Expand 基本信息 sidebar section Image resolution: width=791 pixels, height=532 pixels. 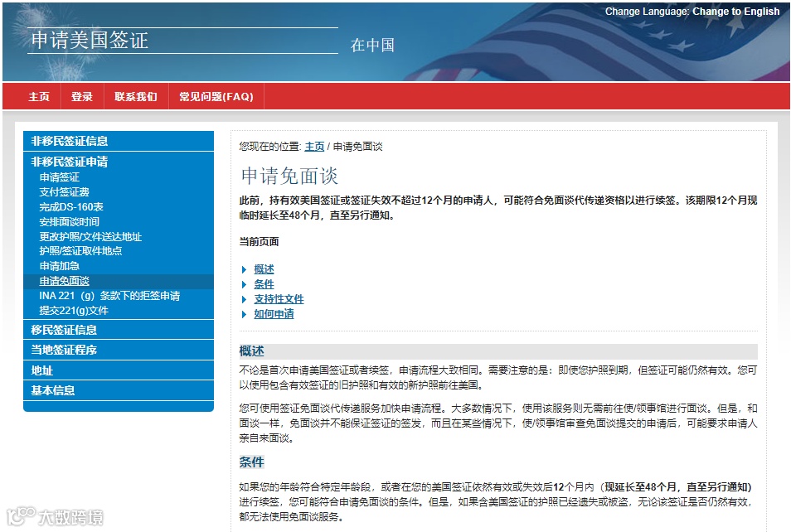(x=119, y=390)
